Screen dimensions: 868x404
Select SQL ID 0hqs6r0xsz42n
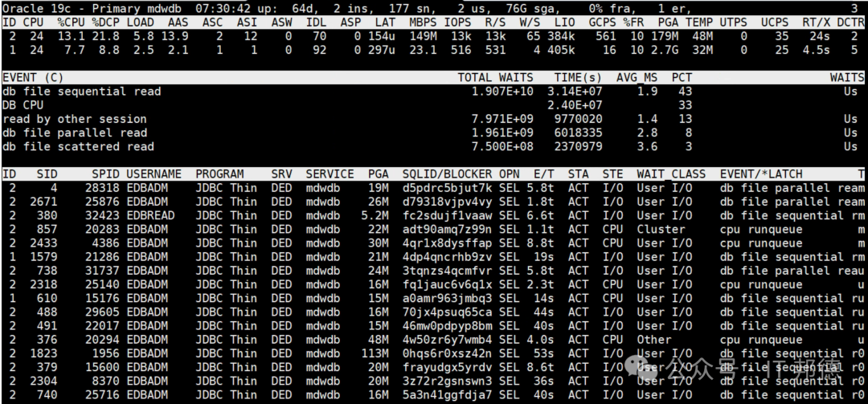coord(448,353)
